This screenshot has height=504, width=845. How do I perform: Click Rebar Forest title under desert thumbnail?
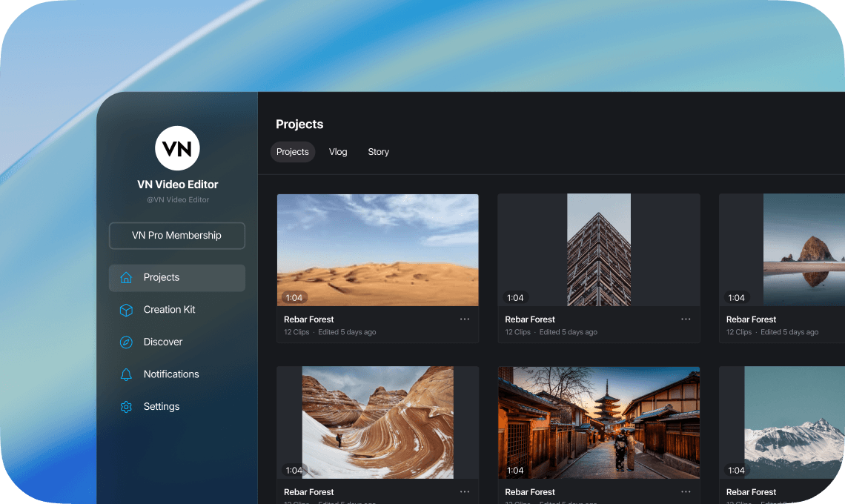309,319
